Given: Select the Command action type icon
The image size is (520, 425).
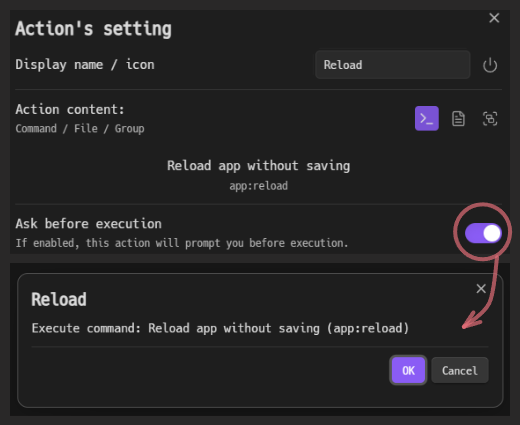Looking at the screenshot, I should (427, 118).
